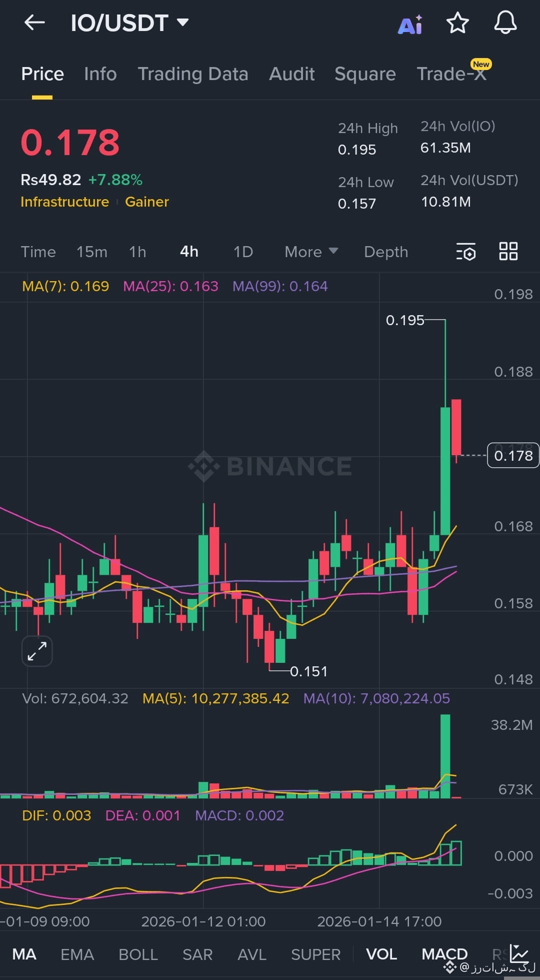Tap the MA(10): 7,080,224.05 volume label
The height and width of the screenshot is (980, 540).
tap(376, 698)
